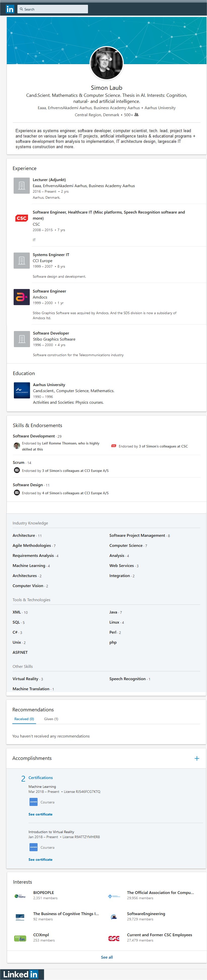
Task: Click the Speech Recognition skill
Action: coord(127,679)
